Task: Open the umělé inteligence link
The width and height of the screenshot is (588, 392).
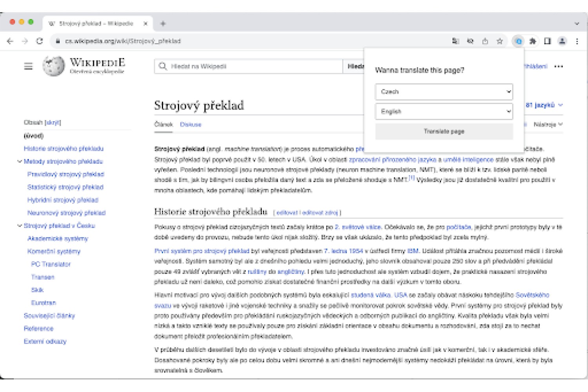Action: 468,160
